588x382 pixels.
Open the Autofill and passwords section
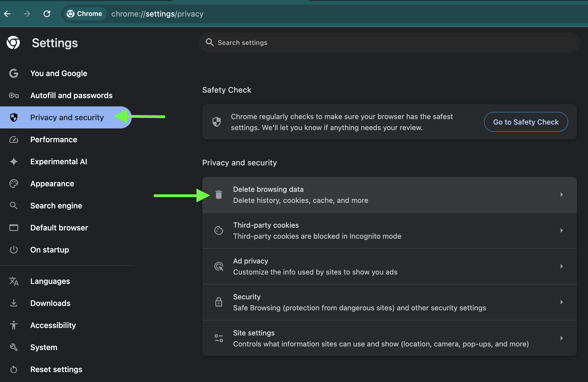71,95
